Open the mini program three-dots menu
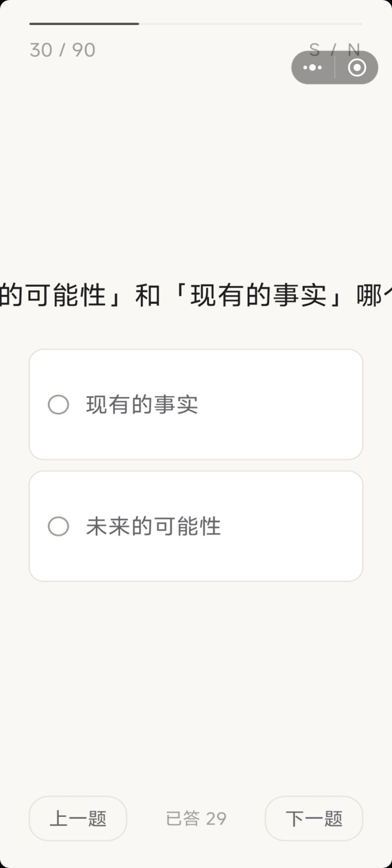The width and height of the screenshot is (392, 868). click(313, 67)
